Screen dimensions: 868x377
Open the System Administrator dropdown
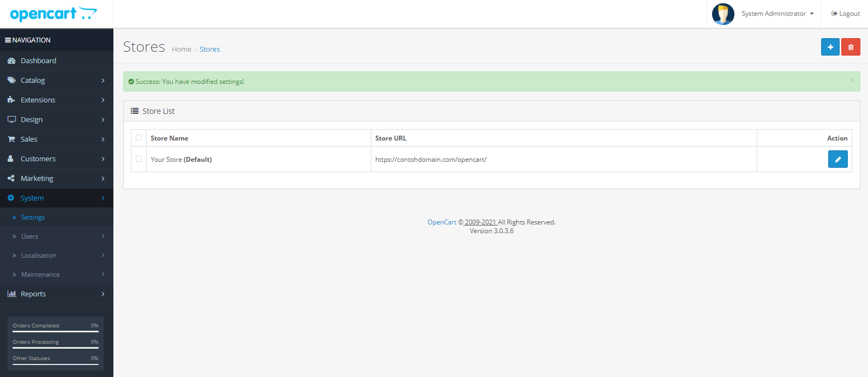(x=777, y=14)
